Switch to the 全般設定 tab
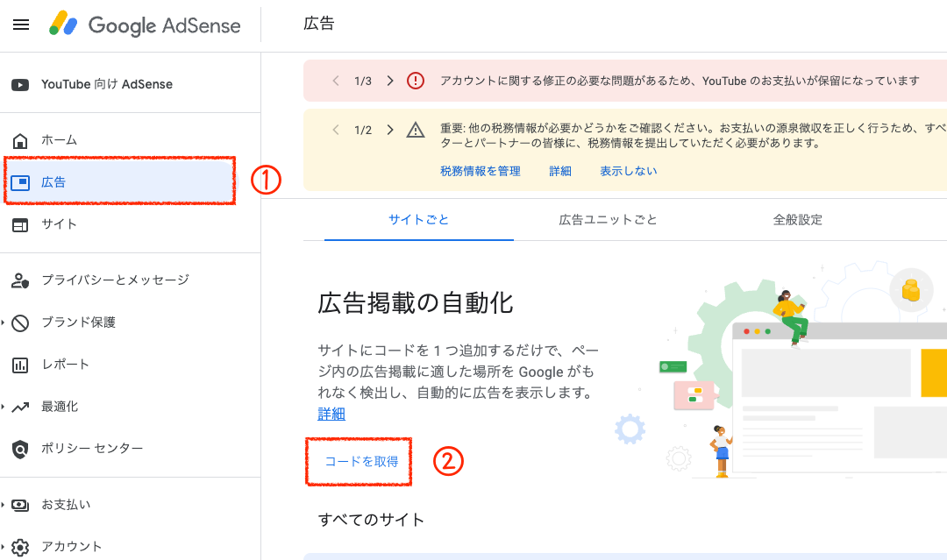 pos(798,220)
